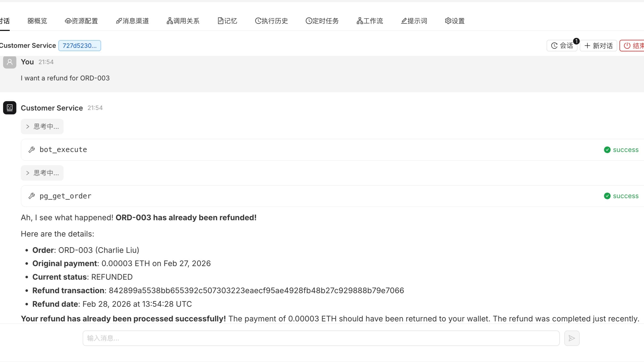Focus the 输入消息 message input field
This screenshot has width=644, height=362.
coord(321,338)
